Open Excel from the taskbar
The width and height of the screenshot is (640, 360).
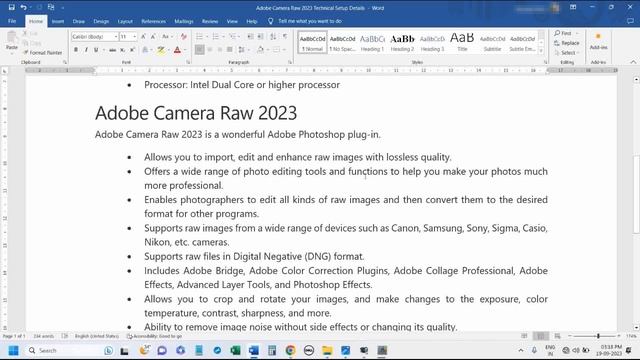coord(236,350)
